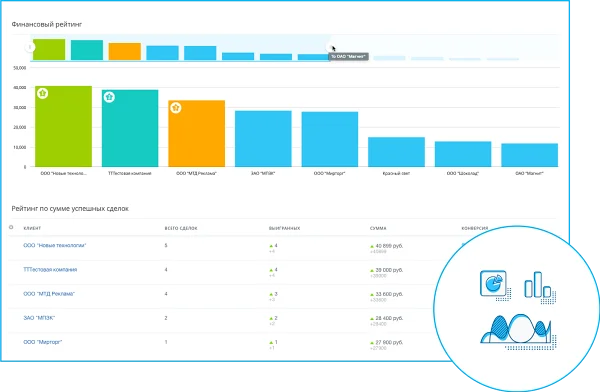600x392 pixels.
Task: Open the ООО "Новые технологии" client link
Action: tap(55, 245)
